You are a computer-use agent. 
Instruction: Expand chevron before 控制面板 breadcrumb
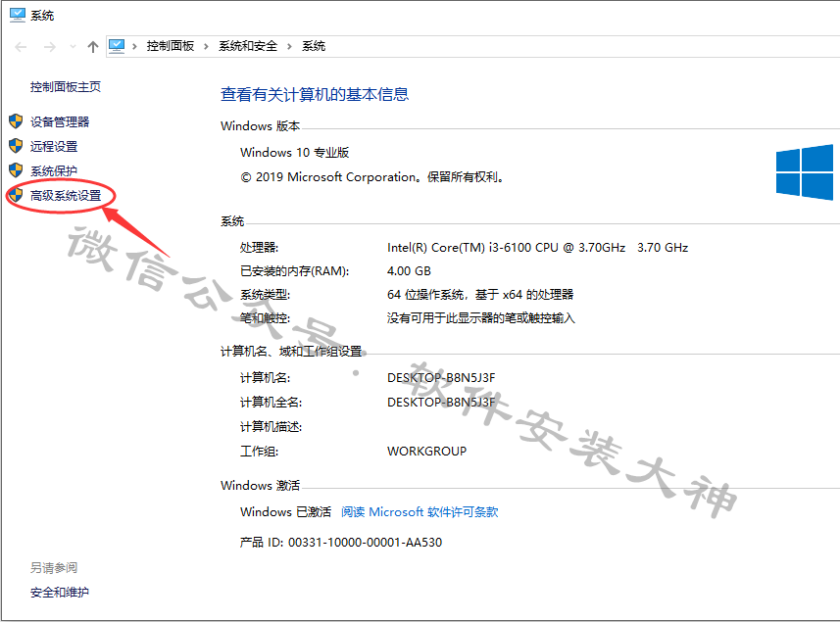click(x=134, y=47)
